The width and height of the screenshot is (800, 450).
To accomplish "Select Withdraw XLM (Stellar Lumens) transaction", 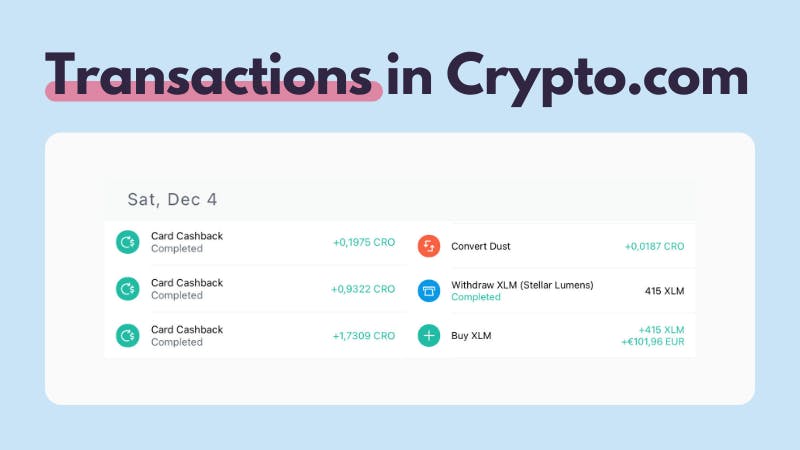I will click(x=522, y=285).
